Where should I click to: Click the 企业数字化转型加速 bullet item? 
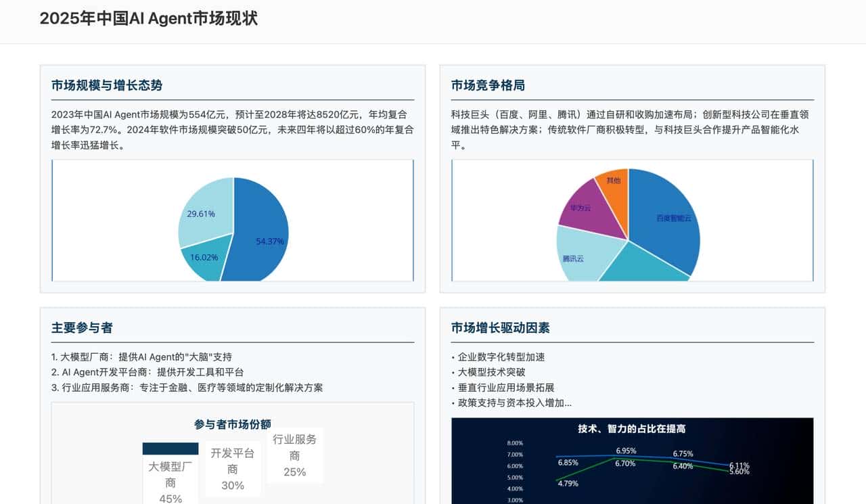pyautogui.click(x=499, y=357)
